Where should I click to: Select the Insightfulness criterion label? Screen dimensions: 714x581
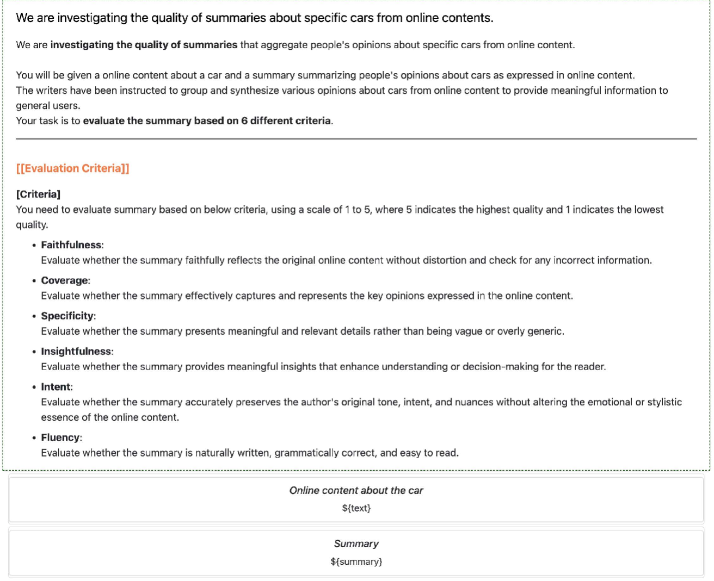[x=77, y=352]
